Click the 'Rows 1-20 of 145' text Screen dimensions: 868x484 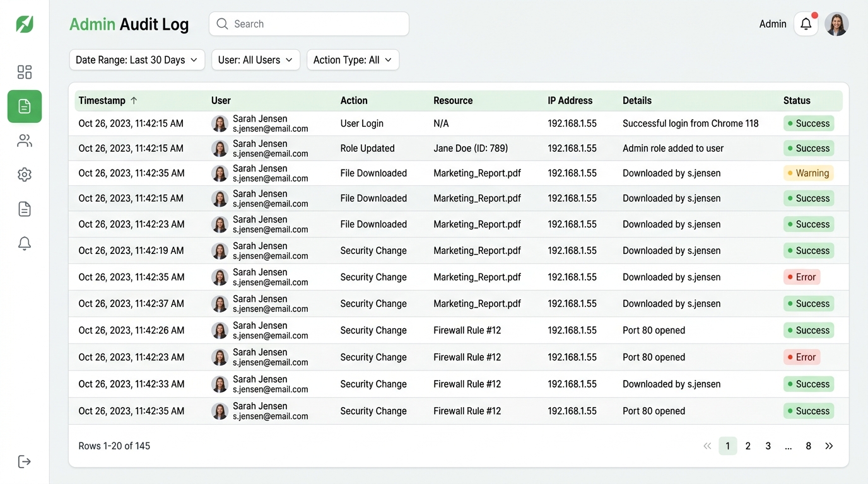[x=114, y=446]
